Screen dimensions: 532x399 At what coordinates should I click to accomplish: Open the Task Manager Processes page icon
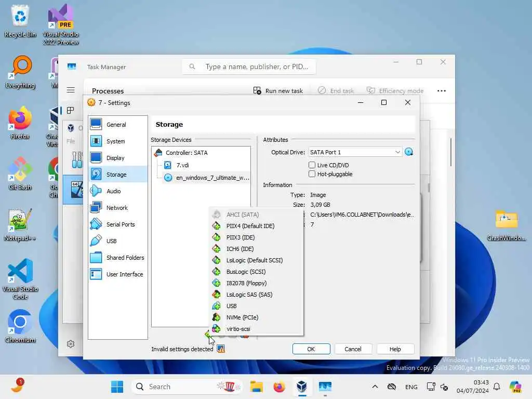pyautogui.click(x=71, y=110)
